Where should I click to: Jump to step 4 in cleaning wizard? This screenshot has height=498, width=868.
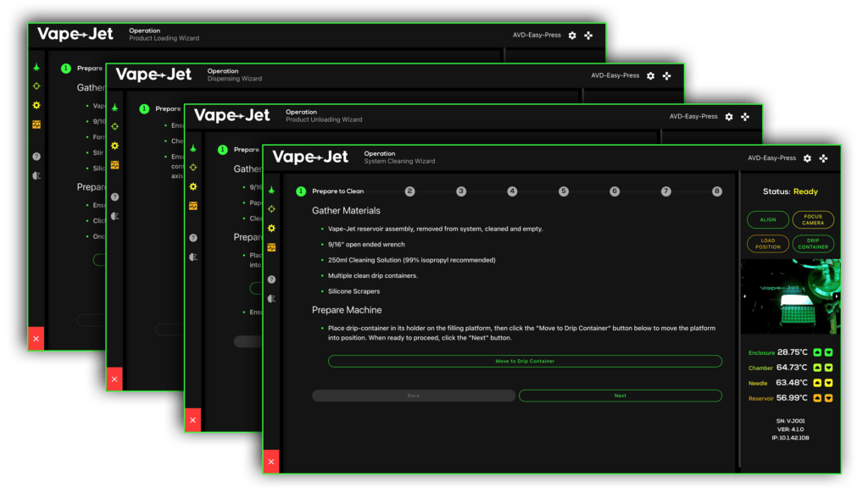pyautogui.click(x=512, y=191)
